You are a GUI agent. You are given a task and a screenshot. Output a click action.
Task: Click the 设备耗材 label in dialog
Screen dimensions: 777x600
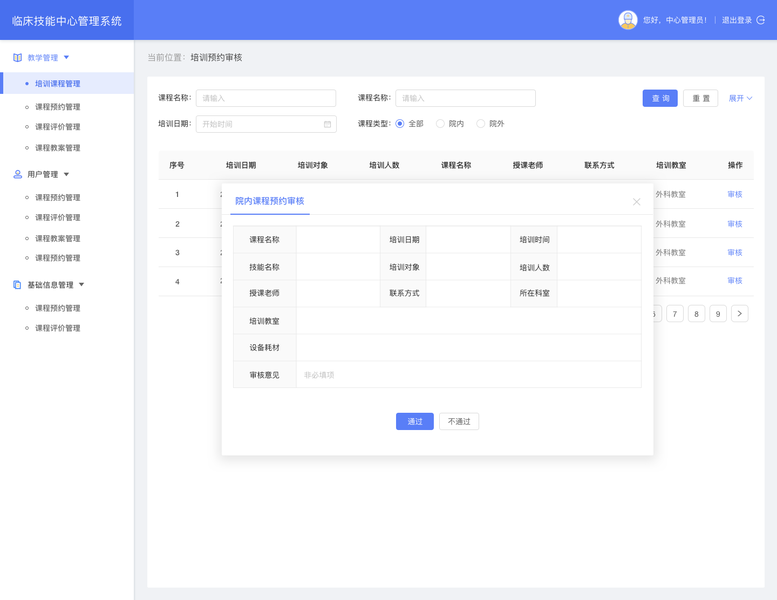click(x=265, y=348)
